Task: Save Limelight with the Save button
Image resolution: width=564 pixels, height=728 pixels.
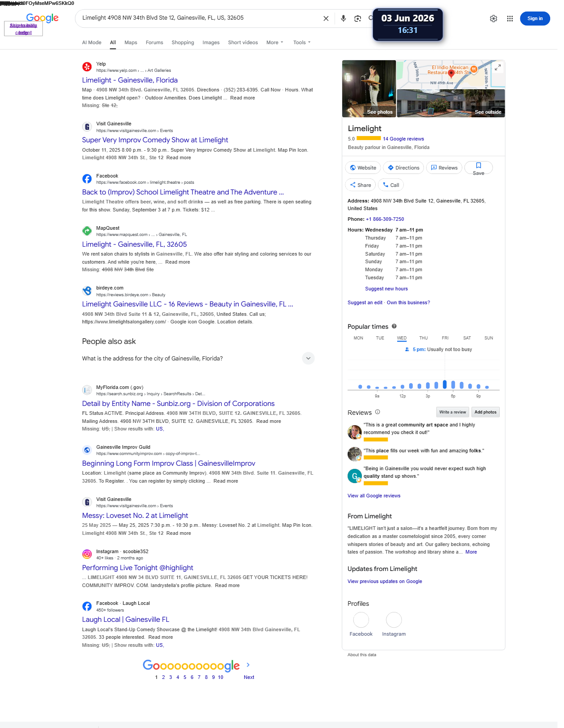Action: [478, 168]
